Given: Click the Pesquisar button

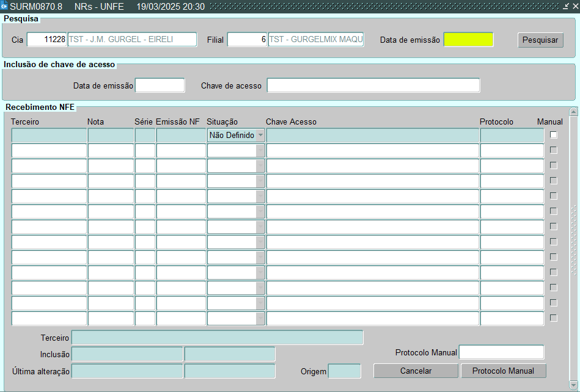Looking at the screenshot, I should click(540, 40).
